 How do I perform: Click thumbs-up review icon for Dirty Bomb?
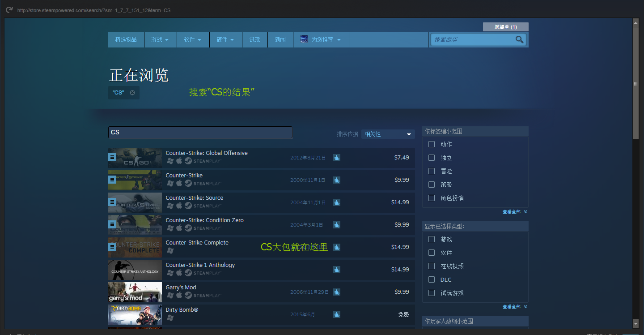click(x=337, y=314)
